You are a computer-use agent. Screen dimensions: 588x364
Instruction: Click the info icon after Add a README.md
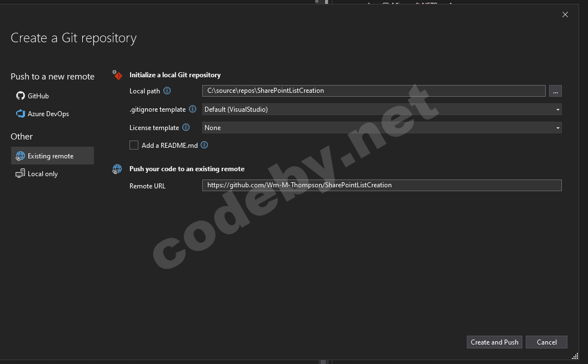(x=204, y=144)
